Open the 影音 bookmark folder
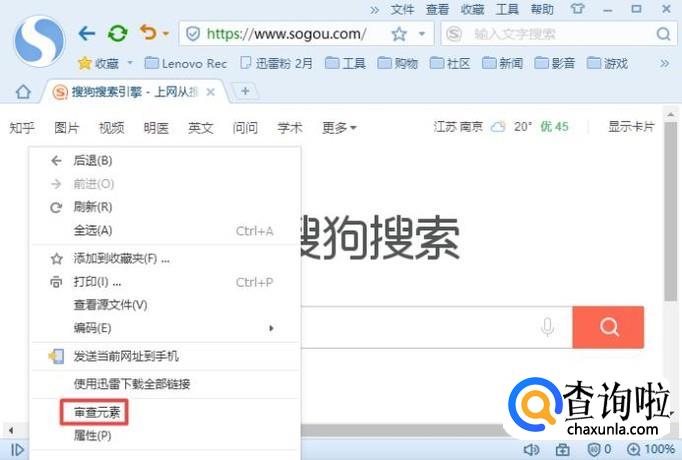The height and width of the screenshot is (460, 682). (x=555, y=63)
